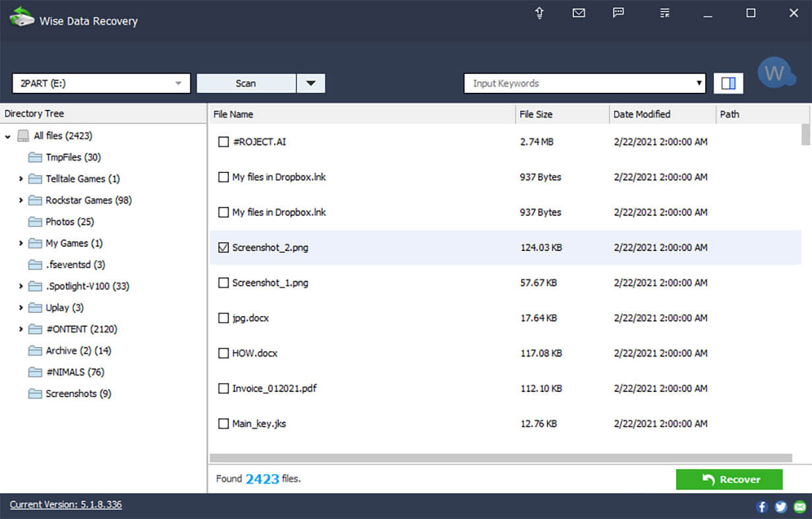The image size is (812, 519).
Task: Select the All files (2423) root label
Action: tap(63, 136)
